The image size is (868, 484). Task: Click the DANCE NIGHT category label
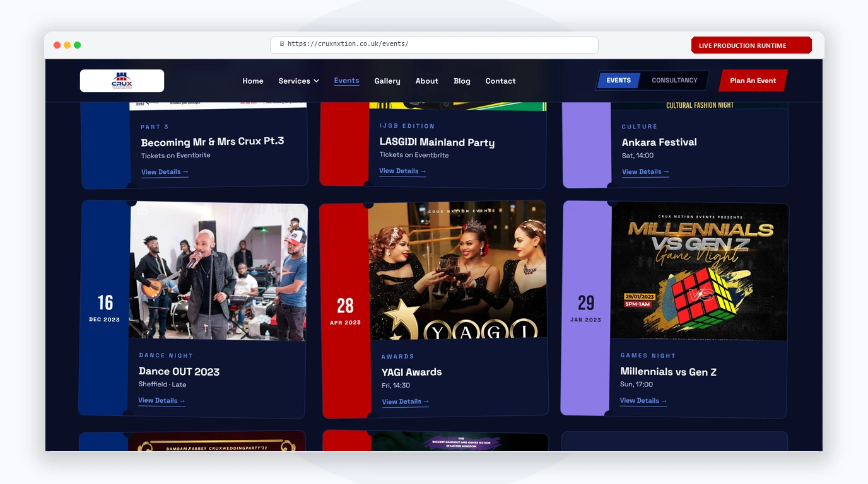tap(166, 356)
